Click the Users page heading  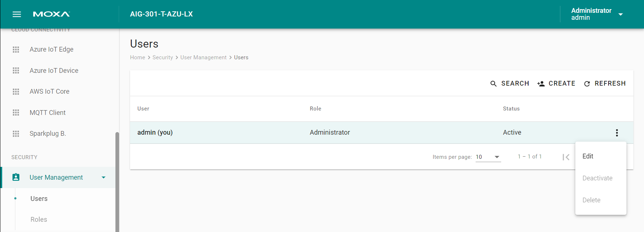pyautogui.click(x=144, y=44)
